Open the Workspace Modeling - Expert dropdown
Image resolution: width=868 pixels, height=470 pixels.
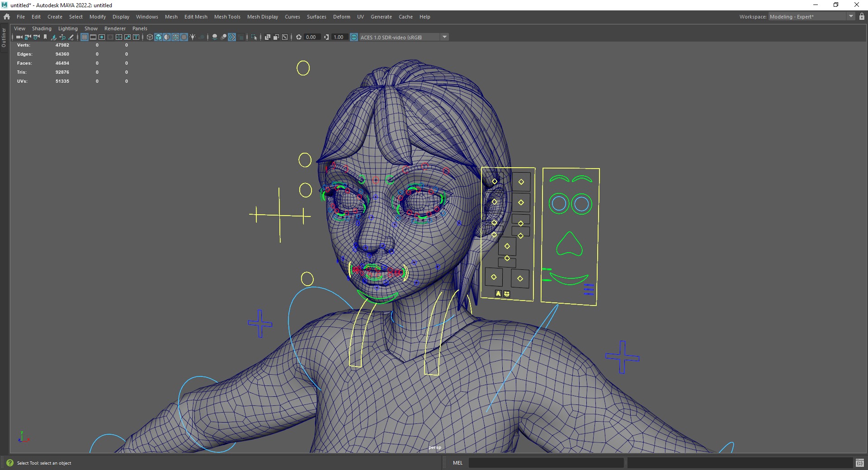coord(811,17)
